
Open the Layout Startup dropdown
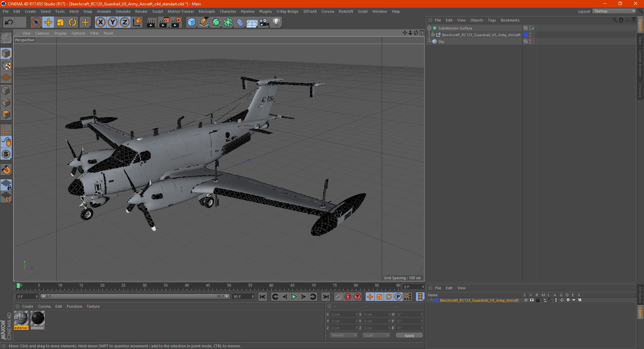[x=614, y=11]
